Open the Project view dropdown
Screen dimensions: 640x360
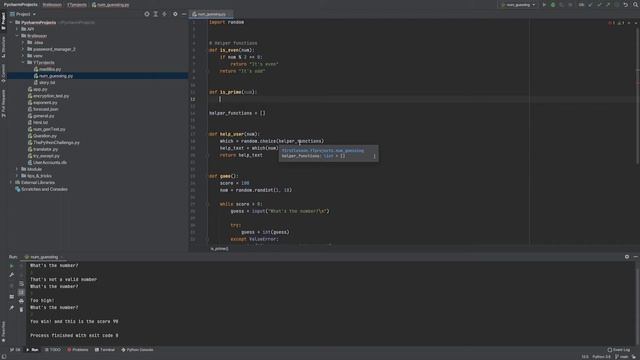coord(23,14)
